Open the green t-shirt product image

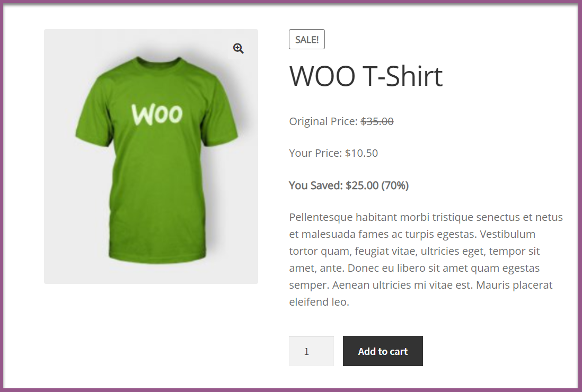(151, 156)
